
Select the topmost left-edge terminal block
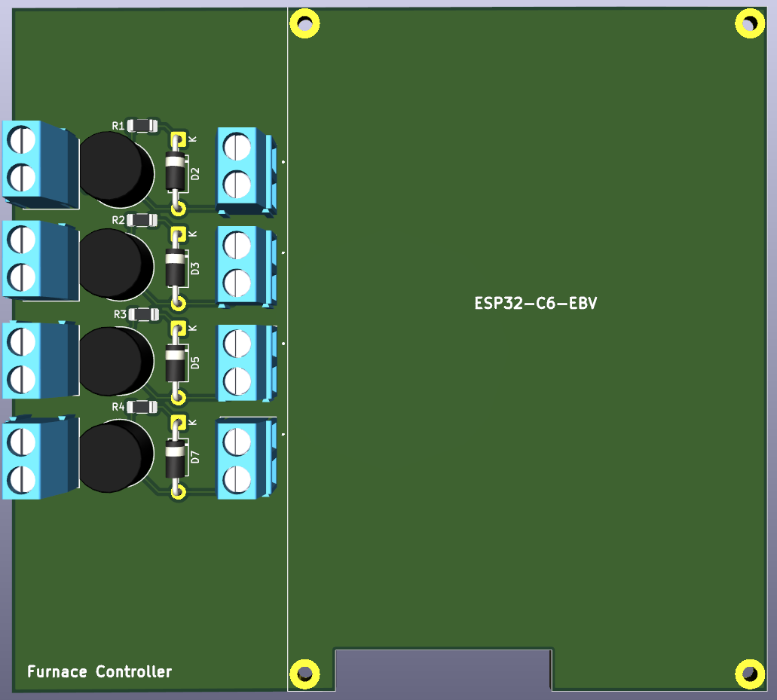tap(38, 162)
